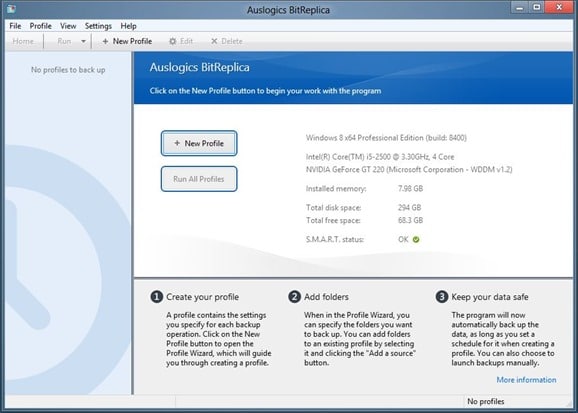Viewport: 578px width, 413px height.
Task: Click the BitReplica app icon in title bar
Action: pos(11,9)
